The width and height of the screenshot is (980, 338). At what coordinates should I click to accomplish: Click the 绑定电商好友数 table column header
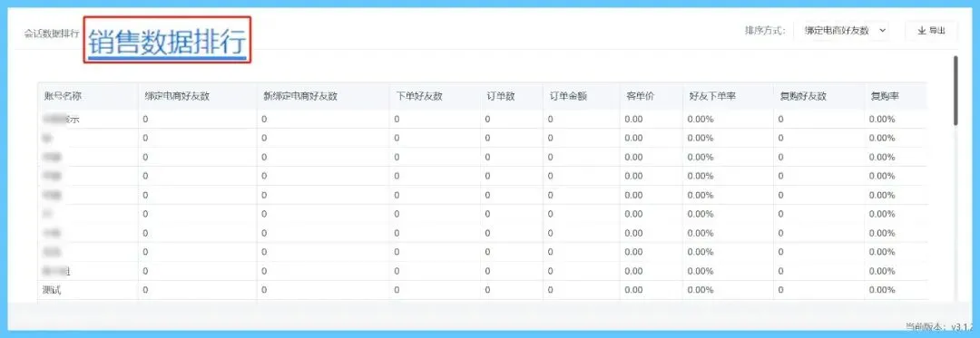(177, 96)
